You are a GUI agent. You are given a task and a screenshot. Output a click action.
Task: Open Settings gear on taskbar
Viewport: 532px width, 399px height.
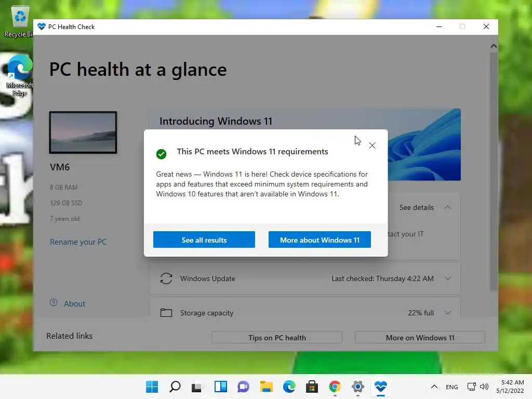pos(357,387)
